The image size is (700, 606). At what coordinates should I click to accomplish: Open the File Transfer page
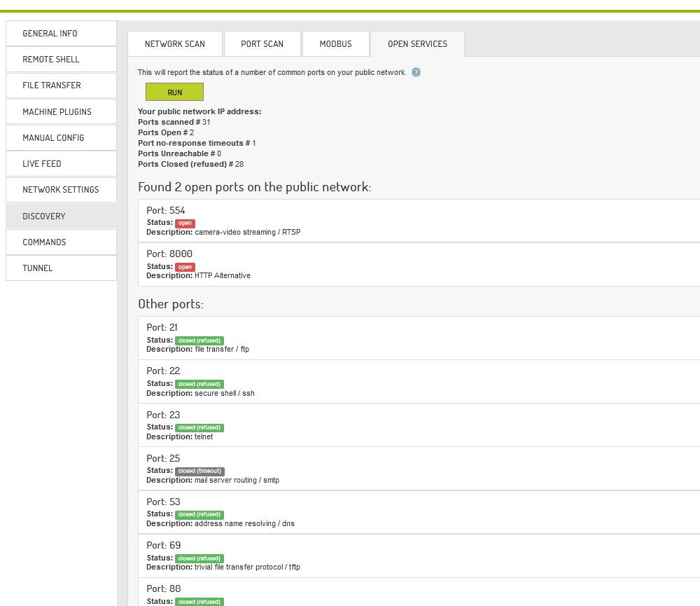61,85
